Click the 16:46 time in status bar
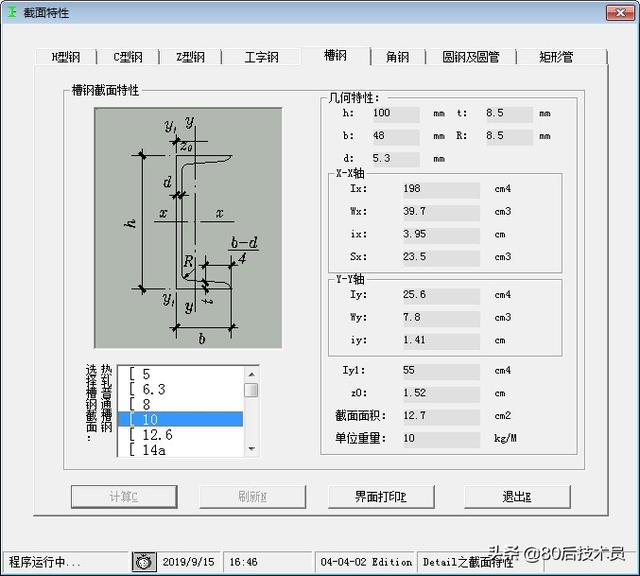The image size is (640, 576). (x=243, y=562)
